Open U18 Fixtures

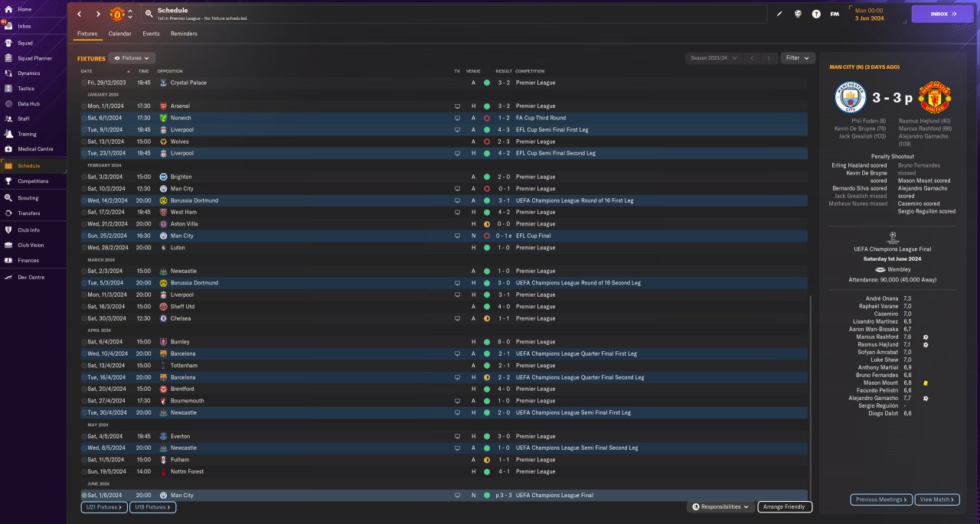153,507
